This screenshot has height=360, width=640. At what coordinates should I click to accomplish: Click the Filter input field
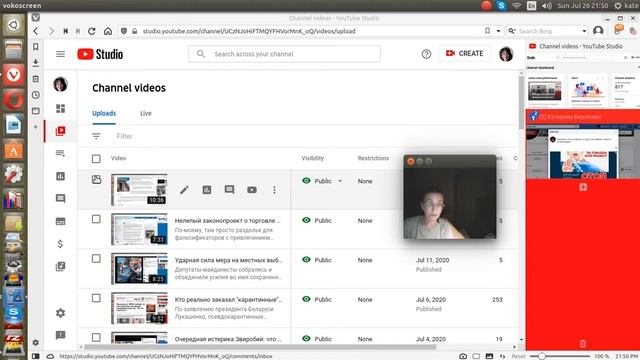[124, 136]
